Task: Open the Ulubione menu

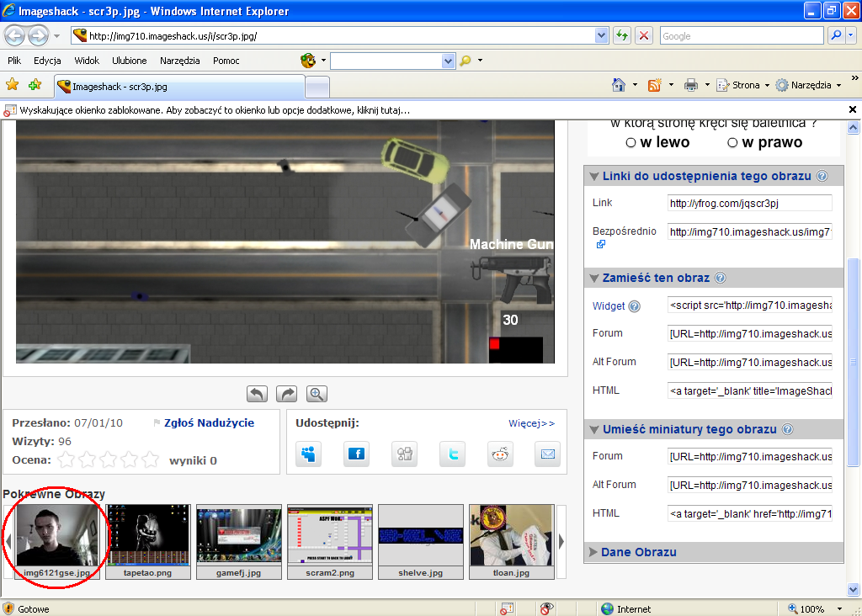Action: [x=129, y=61]
